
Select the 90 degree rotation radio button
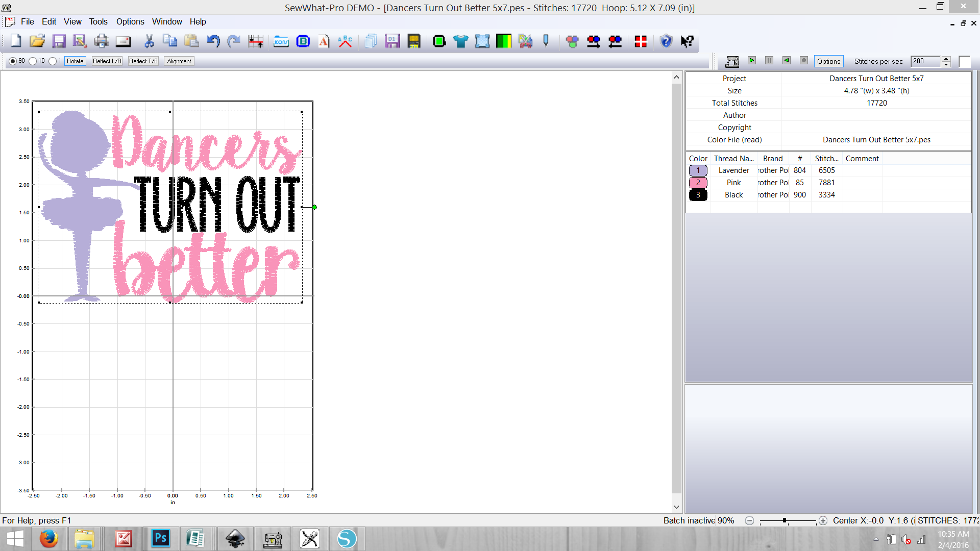[12, 61]
